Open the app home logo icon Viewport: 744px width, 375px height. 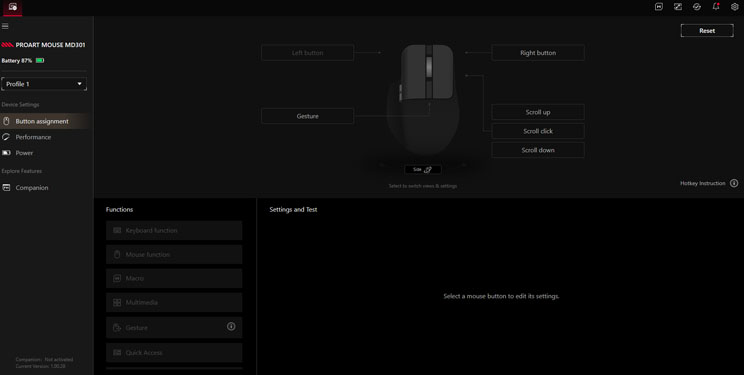(x=13, y=7)
